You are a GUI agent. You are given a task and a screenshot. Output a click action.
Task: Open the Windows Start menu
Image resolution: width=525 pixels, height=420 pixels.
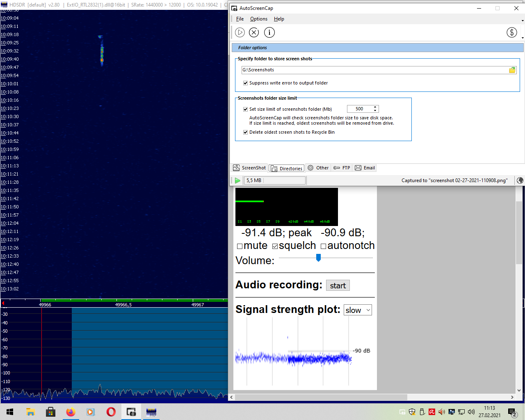(x=10, y=412)
